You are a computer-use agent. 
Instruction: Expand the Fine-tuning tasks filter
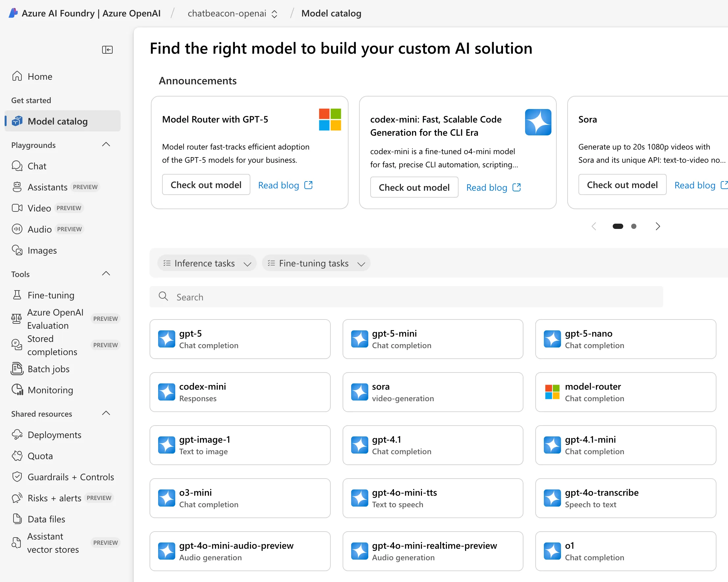click(316, 263)
